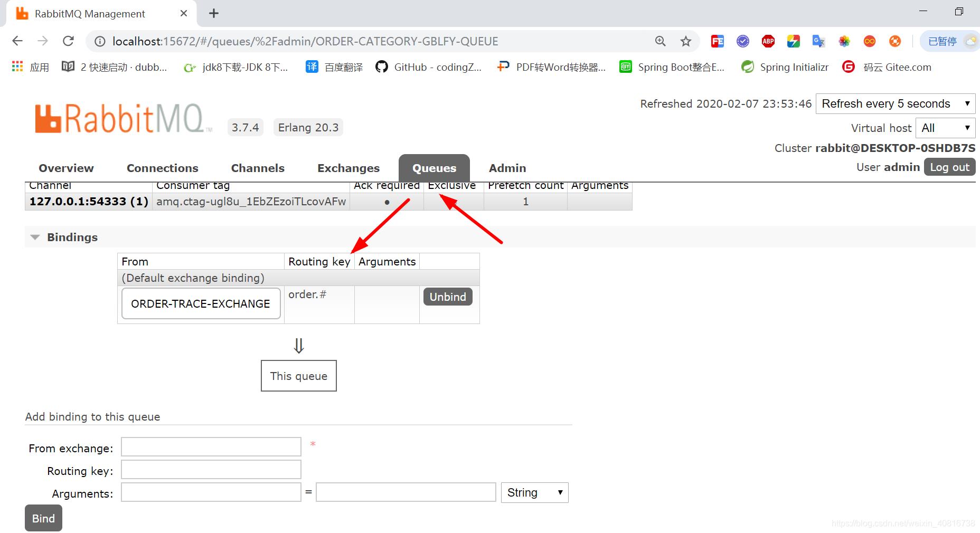This screenshot has height=533, width=980.
Task: View site information for localhost
Action: [99, 41]
